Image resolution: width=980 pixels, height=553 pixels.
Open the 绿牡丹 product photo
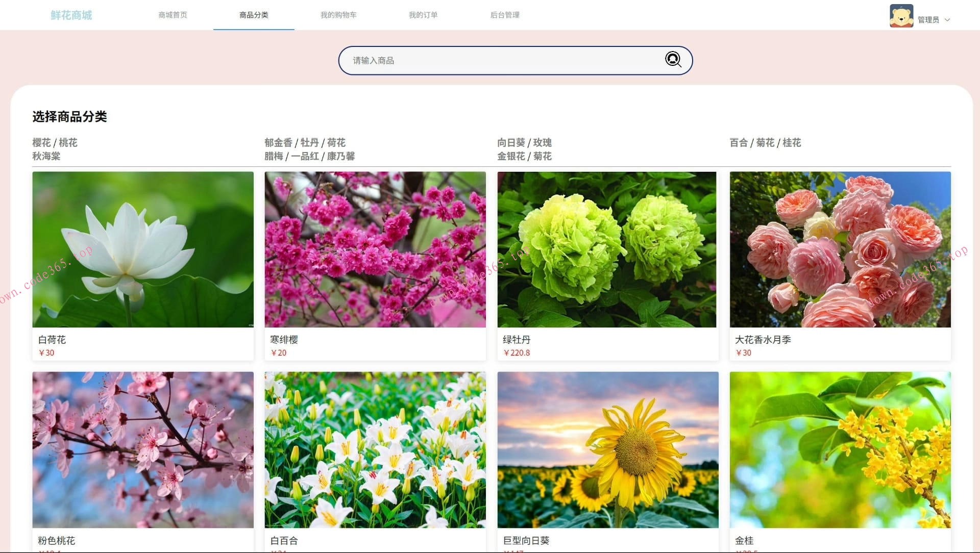[x=607, y=249]
